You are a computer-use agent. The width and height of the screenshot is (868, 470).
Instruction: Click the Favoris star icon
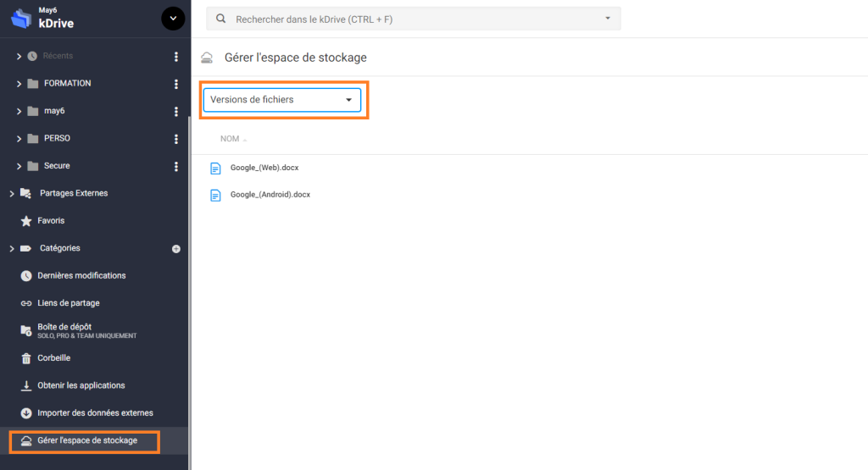(x=26, y=221)
